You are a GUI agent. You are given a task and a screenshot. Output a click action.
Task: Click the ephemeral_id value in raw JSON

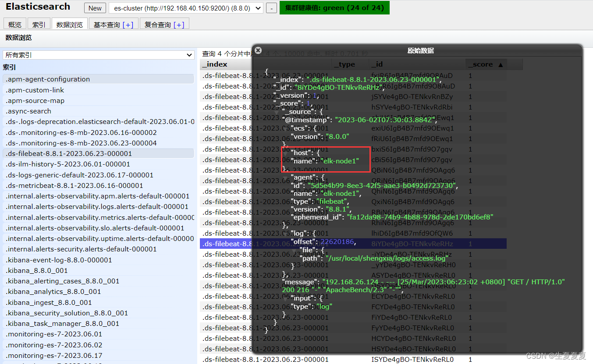coord(420,217)
